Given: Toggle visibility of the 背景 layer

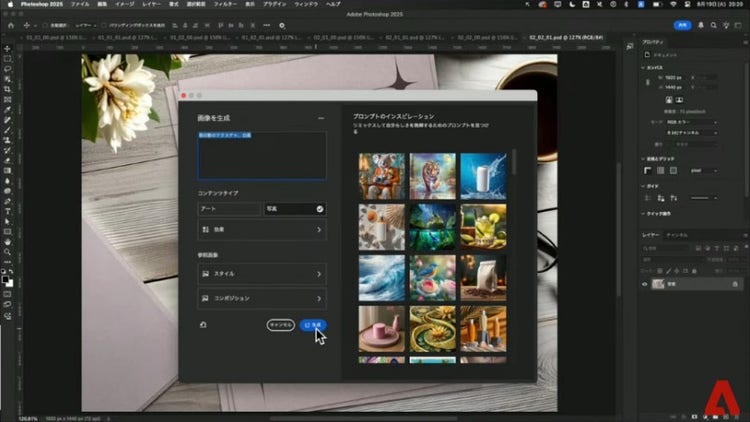Looking at the screenshot, I should click(x=644, y=284).
